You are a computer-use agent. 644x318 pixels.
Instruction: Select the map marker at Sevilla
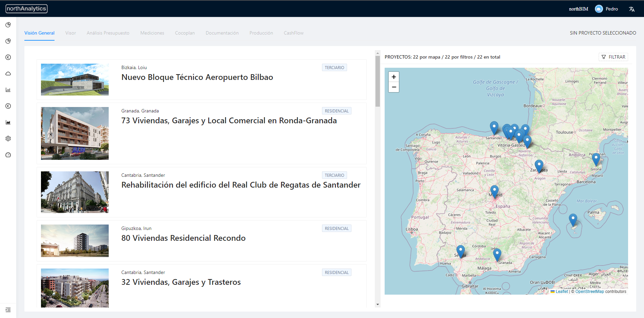click(460, 252)
